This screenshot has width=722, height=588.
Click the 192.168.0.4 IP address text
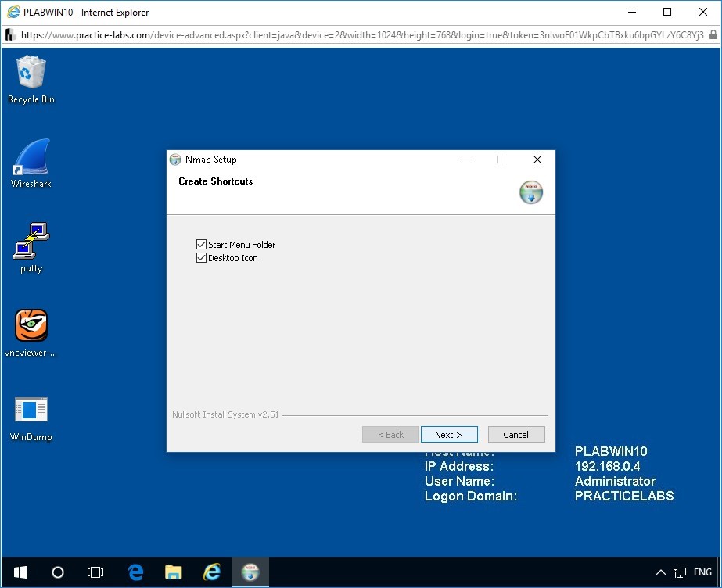pos(607,466)
